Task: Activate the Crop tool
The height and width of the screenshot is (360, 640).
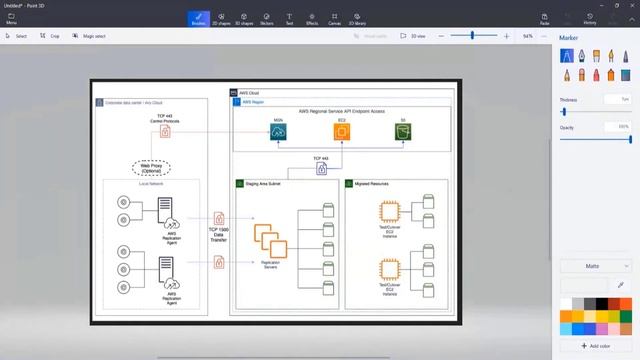Action: coord(49,36)
